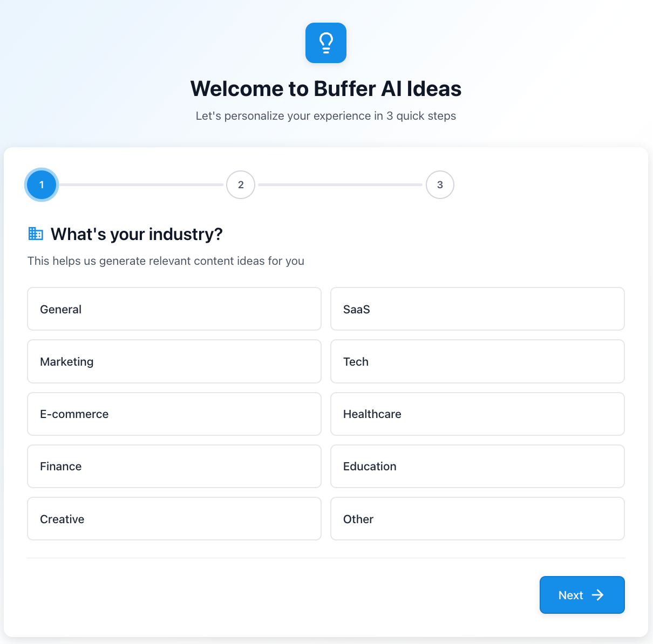This screenshot has width=653, height=644.
Task: Click the lightbulb logo icon
Action: [326, 43]
